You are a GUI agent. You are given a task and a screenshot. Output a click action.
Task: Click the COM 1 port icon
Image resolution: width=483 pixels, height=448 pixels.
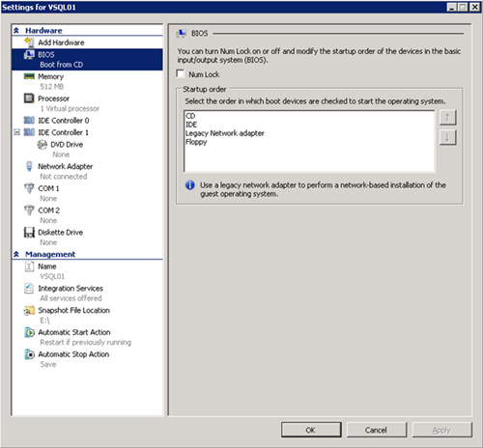coord(29,188)
